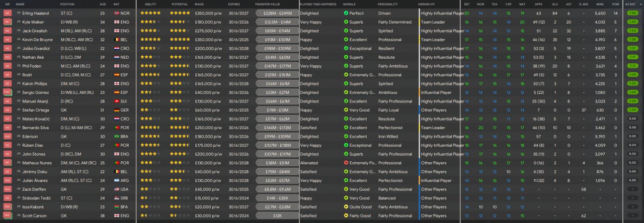Sort table by MORALE column header
The height and width of the screenshot is (223, 644).
(x=349, y=4)
